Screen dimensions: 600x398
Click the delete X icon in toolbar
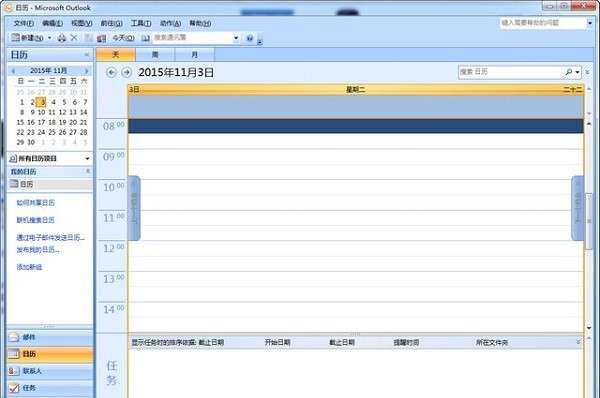[x=74, y=38]
